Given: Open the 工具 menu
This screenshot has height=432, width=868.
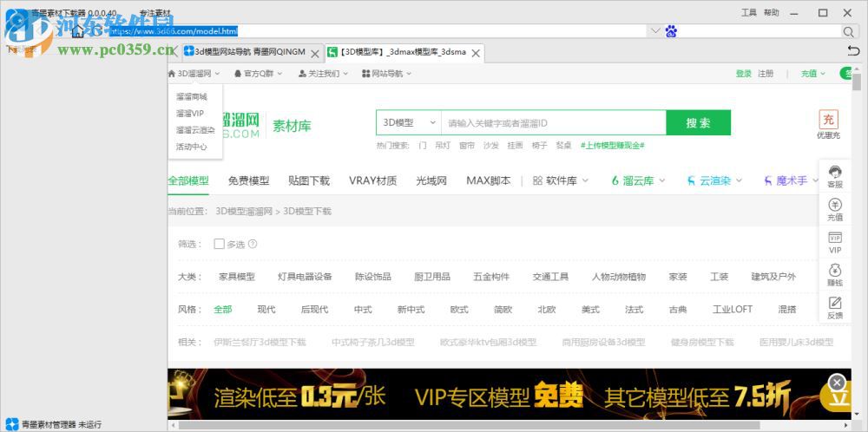Looking at the screenshot, I should (748, 12).
